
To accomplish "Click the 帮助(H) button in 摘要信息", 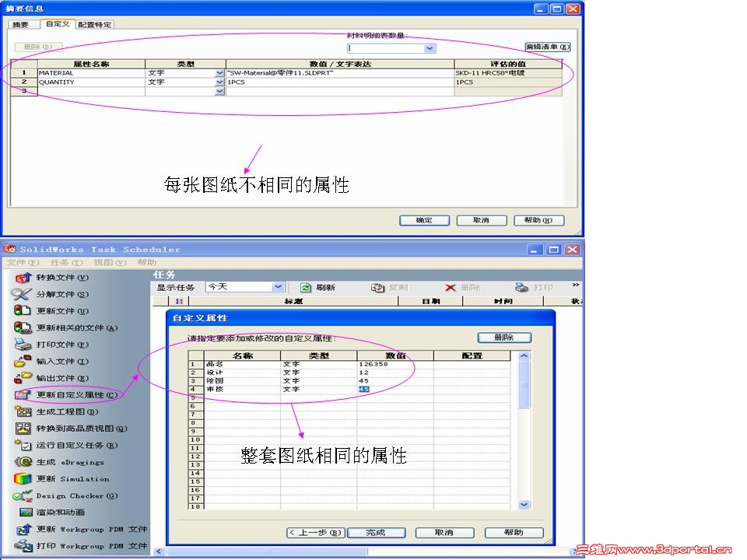I will [538, 220].
